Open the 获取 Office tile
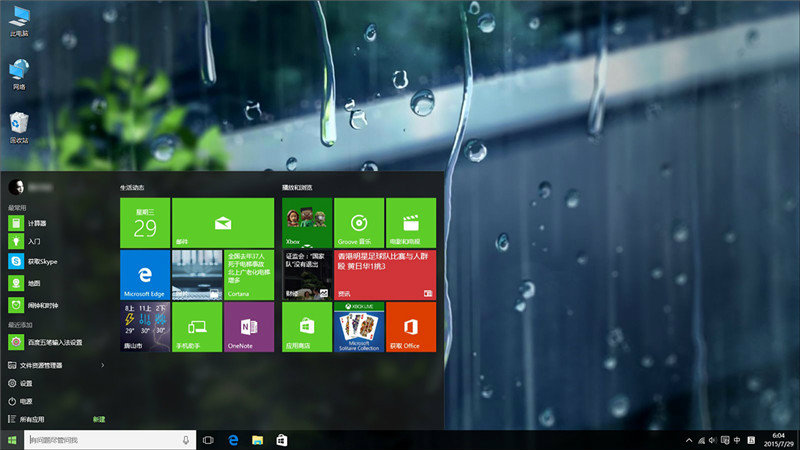The height and width of the screenshot is (450, 800). coord(410,327)
